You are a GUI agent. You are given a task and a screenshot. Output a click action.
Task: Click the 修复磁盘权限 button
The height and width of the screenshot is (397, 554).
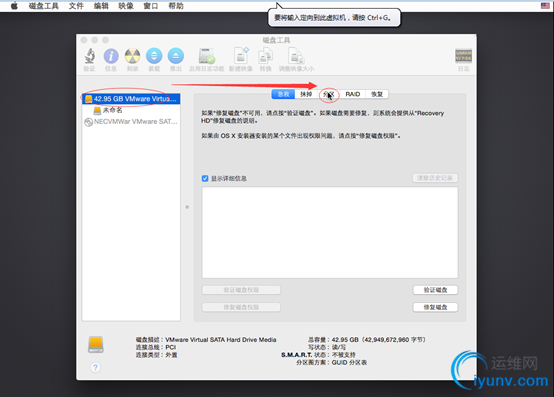tap(241, 307)
